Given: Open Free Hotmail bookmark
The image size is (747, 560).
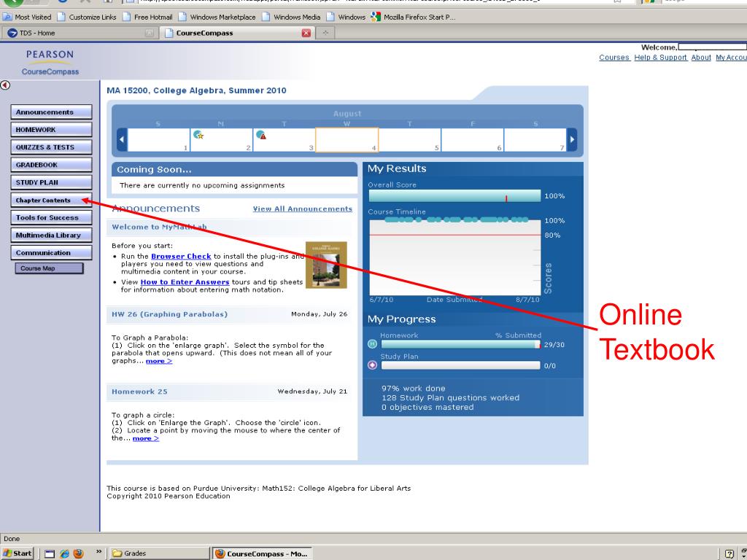Looking at the screenshot, I should tap(147, 17).
